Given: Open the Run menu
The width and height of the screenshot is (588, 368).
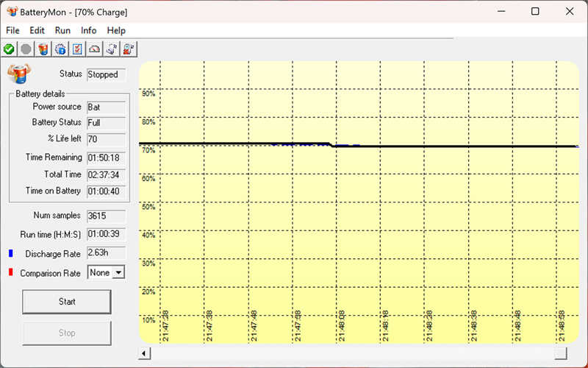Looking at the screenshot, I should click(x=62, y=30).
